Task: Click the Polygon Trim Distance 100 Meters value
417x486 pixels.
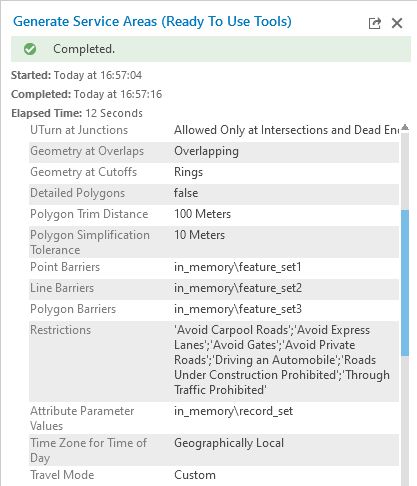Action: pos(202,214)
